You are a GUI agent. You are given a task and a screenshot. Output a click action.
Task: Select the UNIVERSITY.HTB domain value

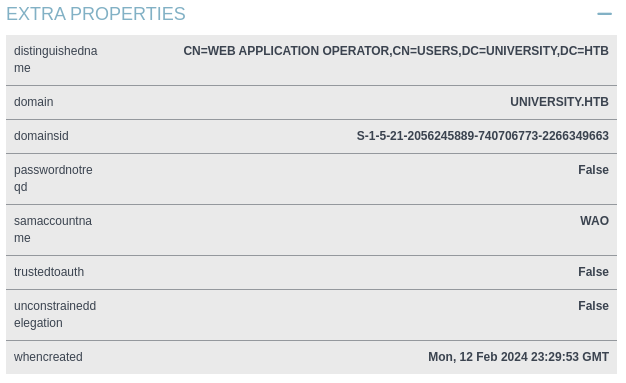(x=559, y=102)
